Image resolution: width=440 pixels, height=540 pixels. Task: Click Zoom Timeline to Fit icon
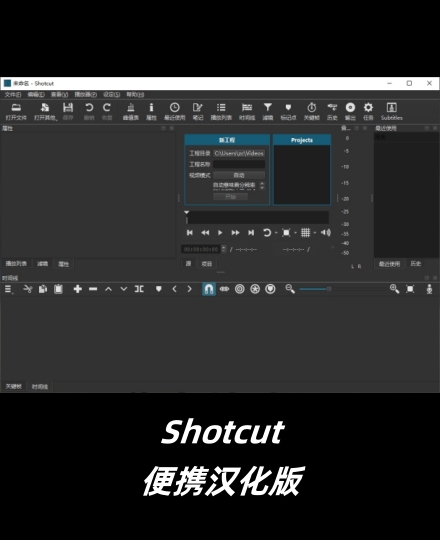tap(410, 289)
